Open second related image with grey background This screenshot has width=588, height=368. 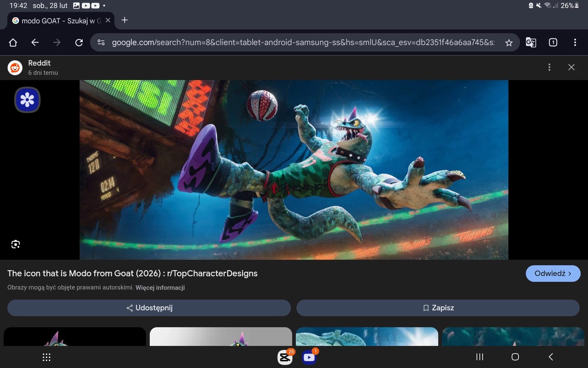[x=221, y=336]
